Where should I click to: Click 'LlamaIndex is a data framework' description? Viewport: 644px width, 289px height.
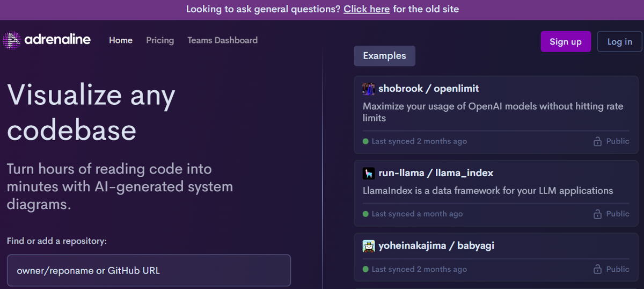488,191
